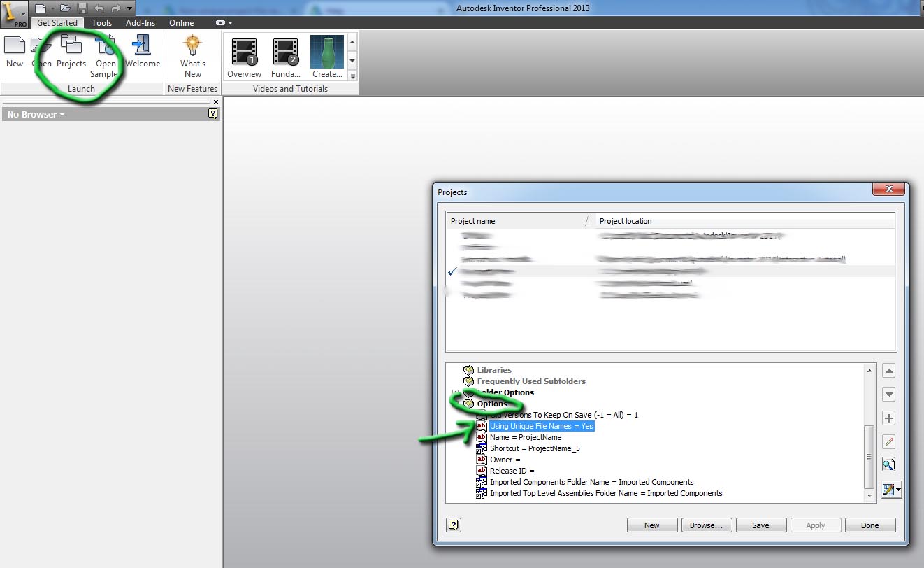Click the ribbon display toggle icon after Online
This screenshot has height=568, width=924.
[221, 23]
